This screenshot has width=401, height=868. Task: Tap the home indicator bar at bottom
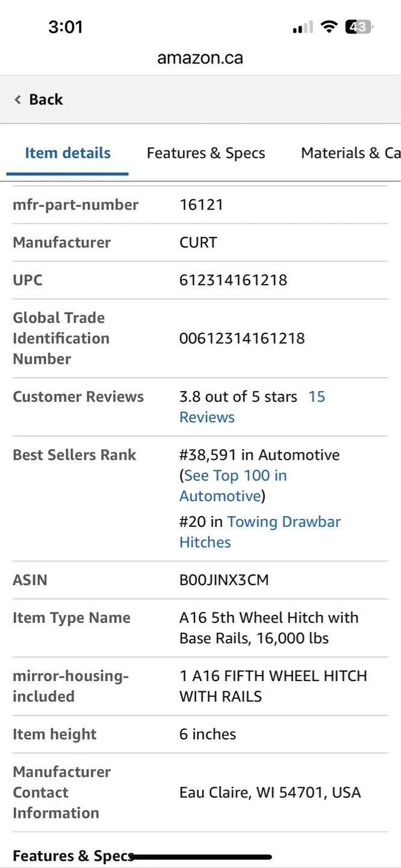[x=200, y=857]
